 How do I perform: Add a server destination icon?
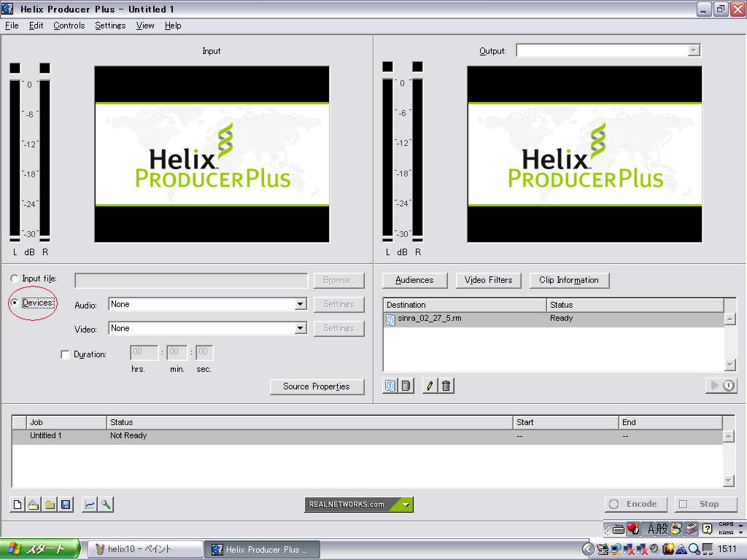click(406, 386)
